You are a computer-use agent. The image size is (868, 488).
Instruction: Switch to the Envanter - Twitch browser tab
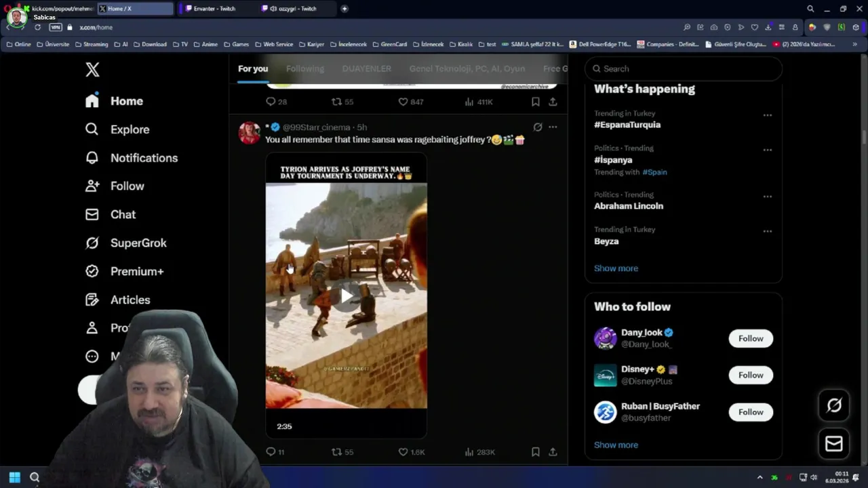(x=214, y=9)
